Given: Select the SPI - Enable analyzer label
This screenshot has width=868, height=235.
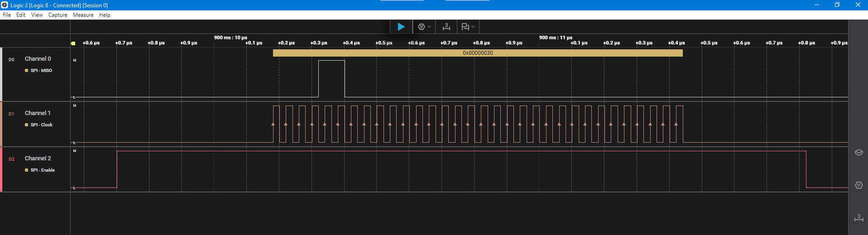Looking at the screenshot, I should tap(43, 170).
